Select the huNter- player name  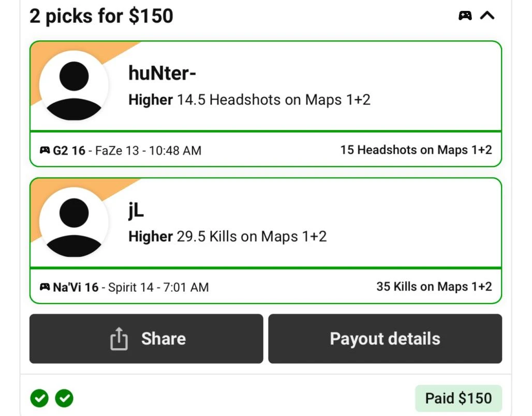[162, 73]
